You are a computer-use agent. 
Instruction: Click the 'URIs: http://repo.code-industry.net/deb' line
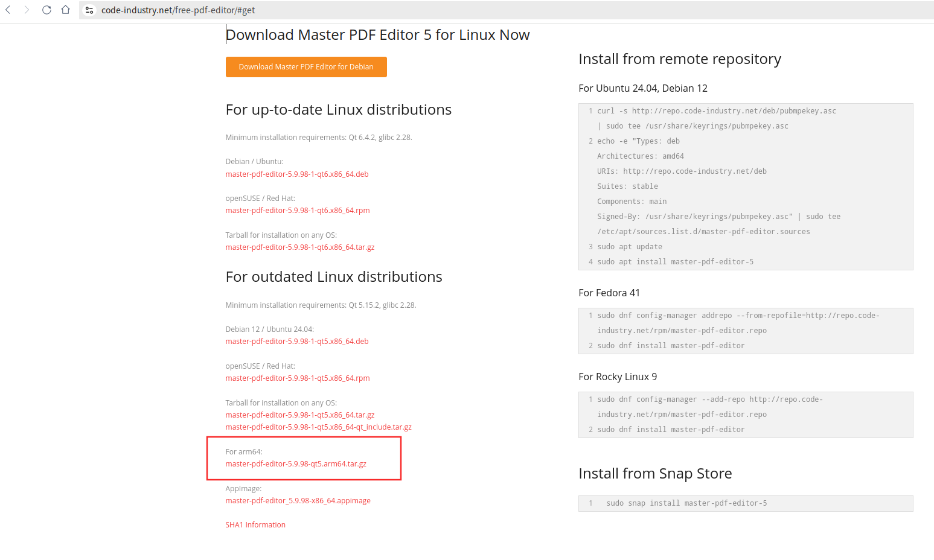[682, 171]
